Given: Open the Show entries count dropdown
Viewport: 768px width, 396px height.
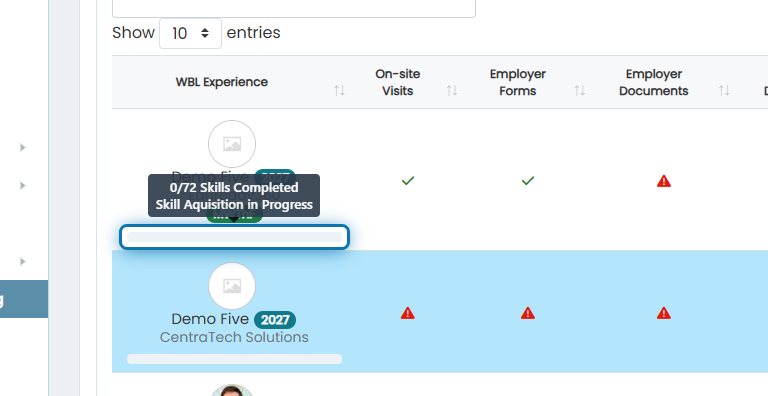Looking at the screenshot, I should (x=190, y=33).
